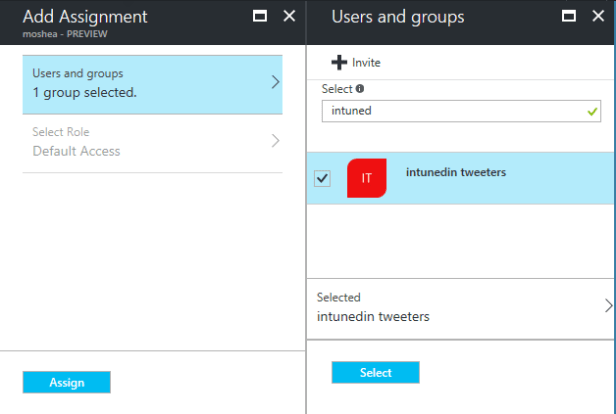
Task: Expand chevron on Select Role row
Action: 275,141
